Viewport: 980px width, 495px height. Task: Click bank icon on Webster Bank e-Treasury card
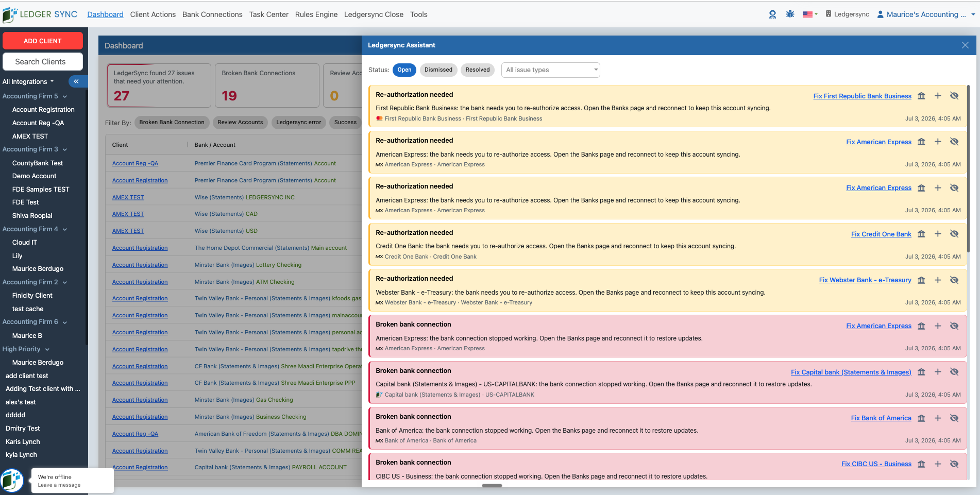tap(921, 280)
